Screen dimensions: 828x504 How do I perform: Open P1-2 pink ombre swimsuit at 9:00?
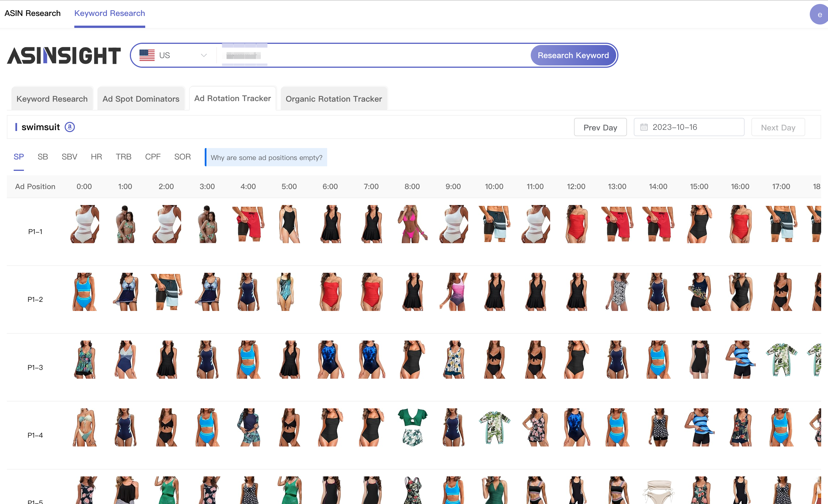pyautogui.click(x=453, y=292)
